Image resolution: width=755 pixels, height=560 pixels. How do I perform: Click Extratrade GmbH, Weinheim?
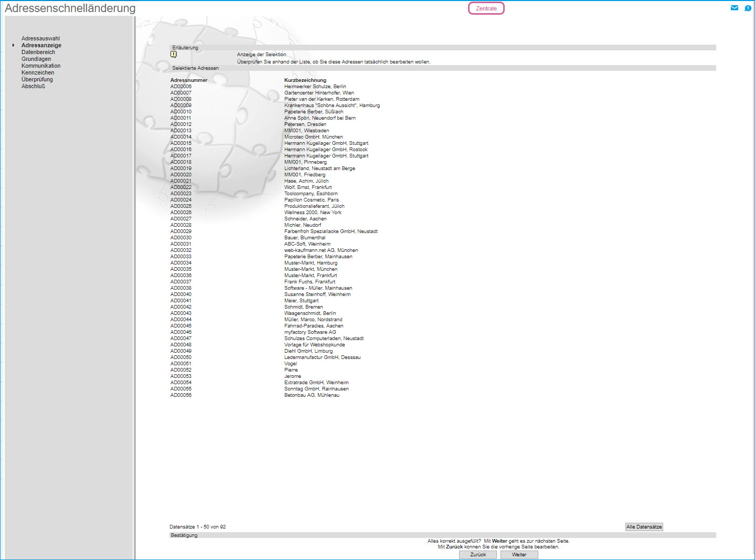[x=316, y=383]
